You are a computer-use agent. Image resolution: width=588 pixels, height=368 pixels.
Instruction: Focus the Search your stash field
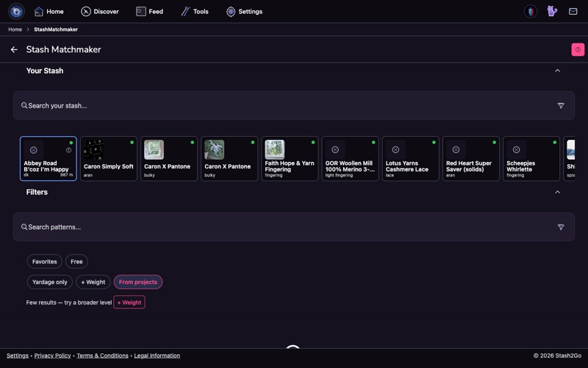point(293,105)
